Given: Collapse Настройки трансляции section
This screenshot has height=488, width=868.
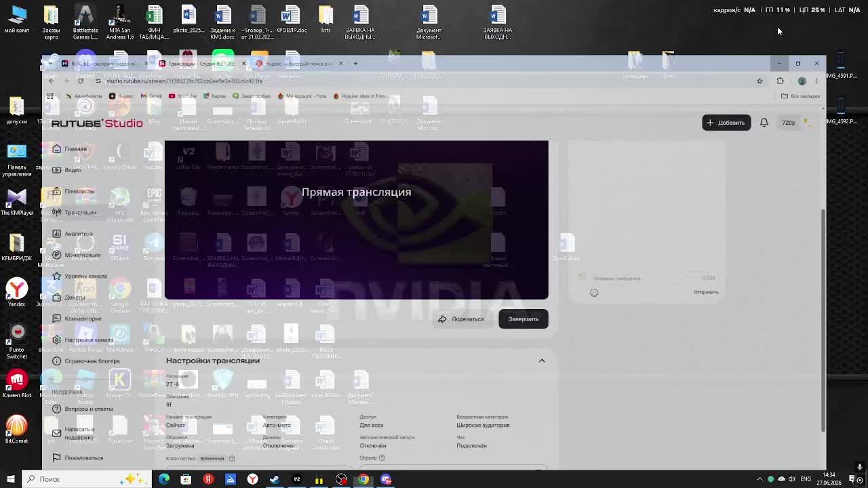Looking at the screenshot, I should tap(542, 361).
